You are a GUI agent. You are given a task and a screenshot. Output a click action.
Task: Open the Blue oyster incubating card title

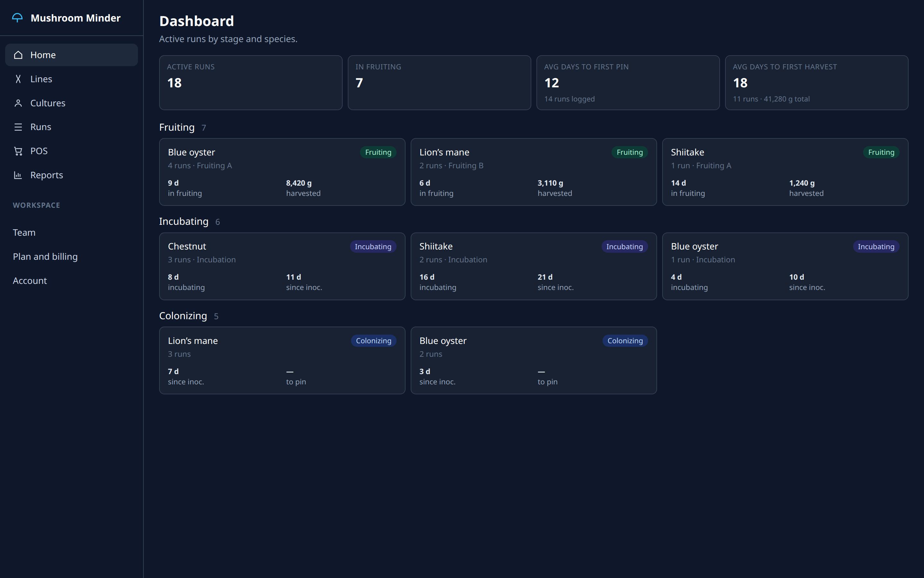[x=694, y=247]
